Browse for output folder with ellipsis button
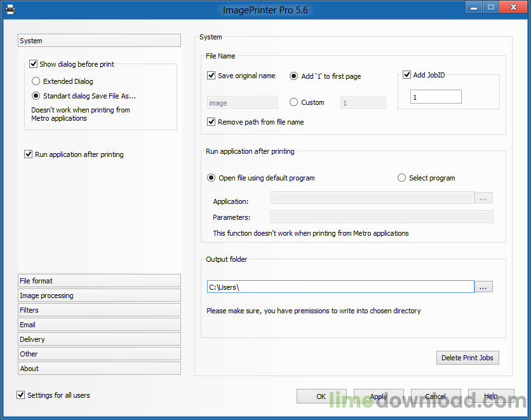This screenshot has width=531, height=420. [483, 287]
